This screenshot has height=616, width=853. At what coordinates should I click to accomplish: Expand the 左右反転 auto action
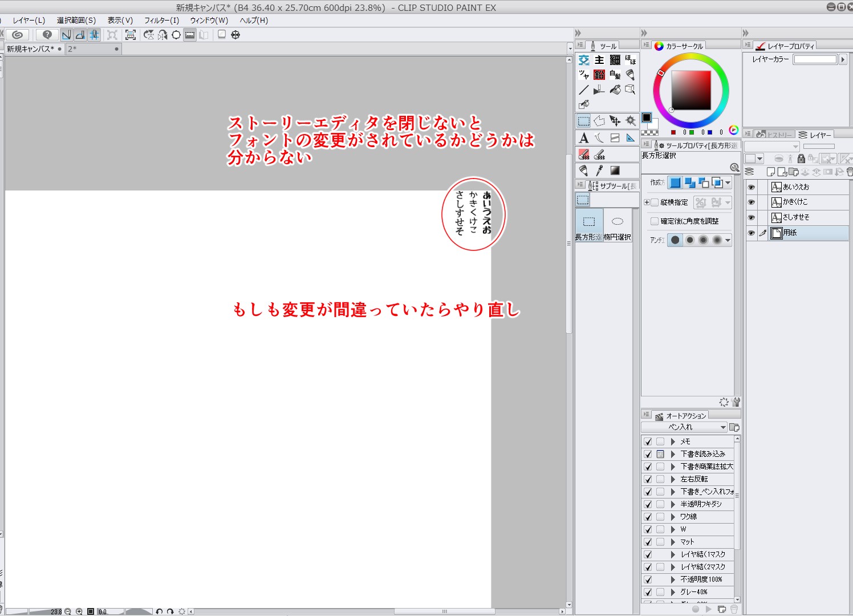click(x=673, y=479)
